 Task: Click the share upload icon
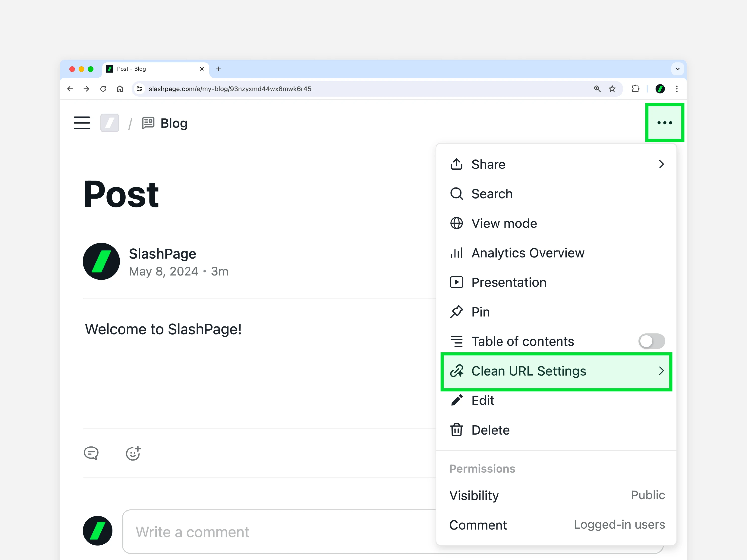pyautogui.click(x=457, y=164)
